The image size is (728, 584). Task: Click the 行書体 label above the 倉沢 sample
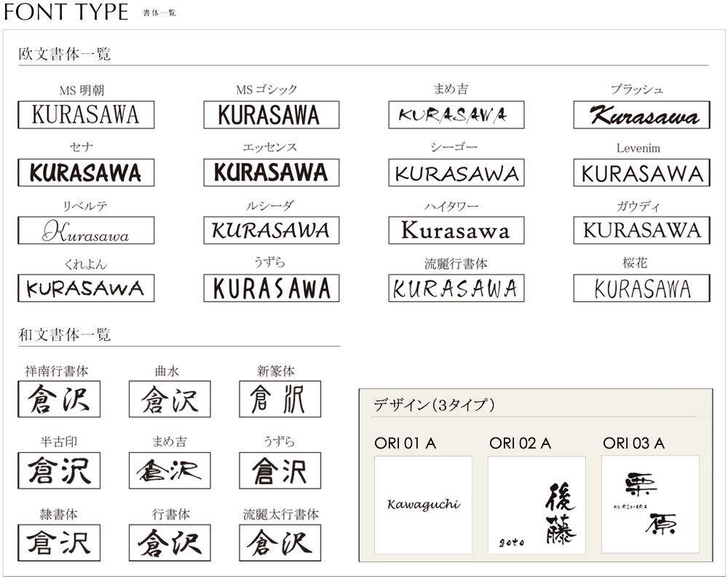[171, 514]
